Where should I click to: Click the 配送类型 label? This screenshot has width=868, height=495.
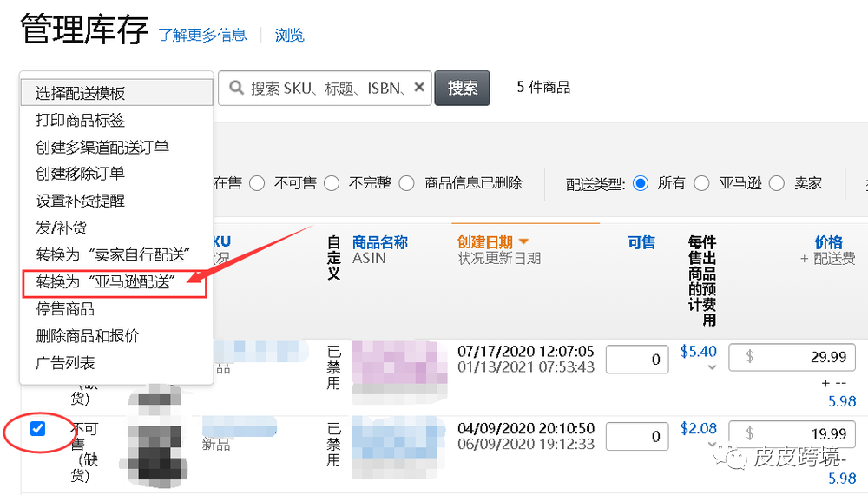click(595, 184)
